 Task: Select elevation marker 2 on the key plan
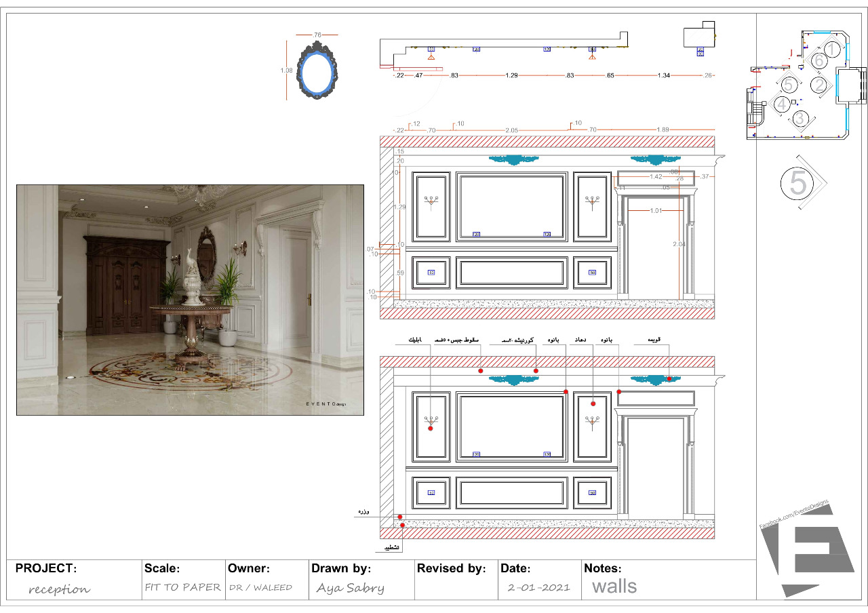tap(819, 85)
